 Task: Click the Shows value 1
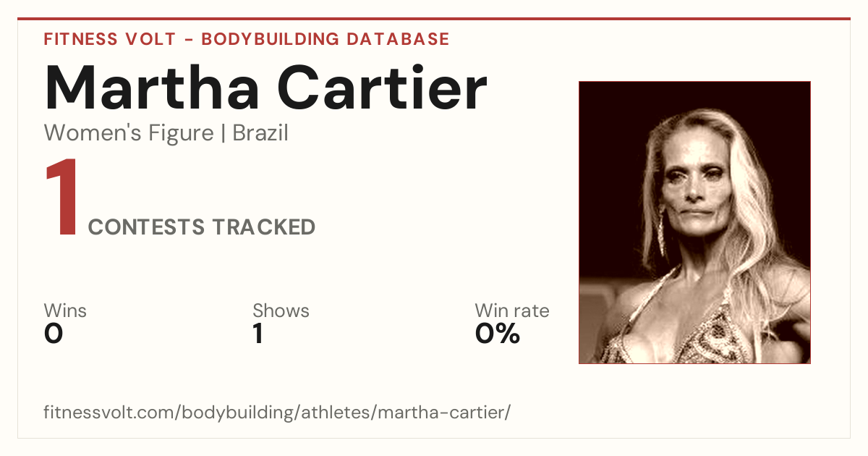pos(258,334)
